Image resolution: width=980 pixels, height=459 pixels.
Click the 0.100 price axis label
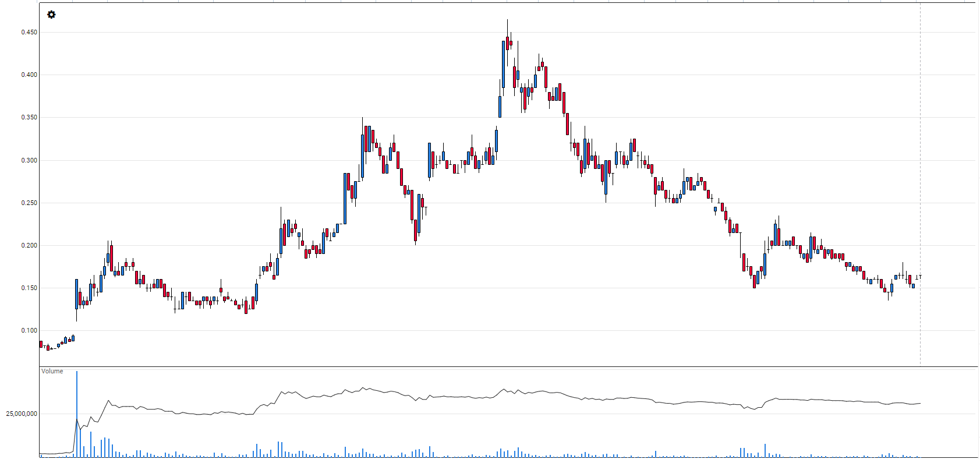click(x=29, y=331)
